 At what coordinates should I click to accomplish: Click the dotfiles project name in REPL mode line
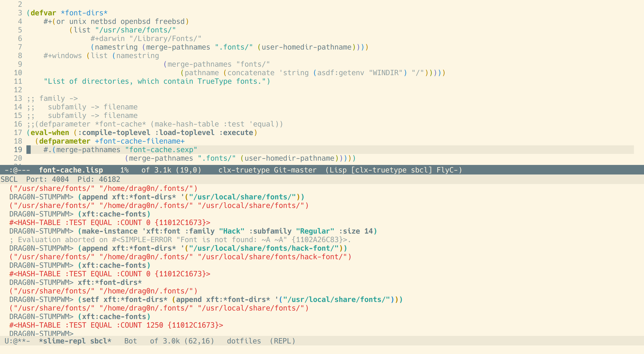pos(244,341)
